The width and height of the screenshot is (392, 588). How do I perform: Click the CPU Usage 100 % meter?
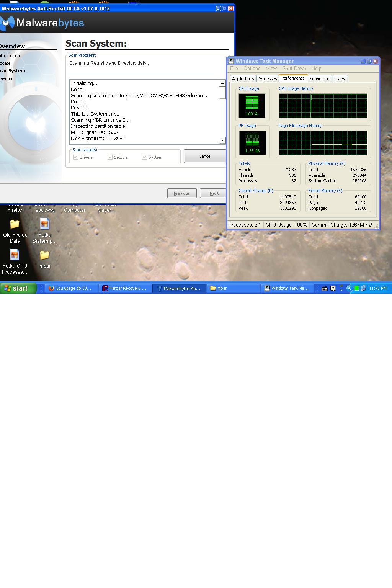252,106
